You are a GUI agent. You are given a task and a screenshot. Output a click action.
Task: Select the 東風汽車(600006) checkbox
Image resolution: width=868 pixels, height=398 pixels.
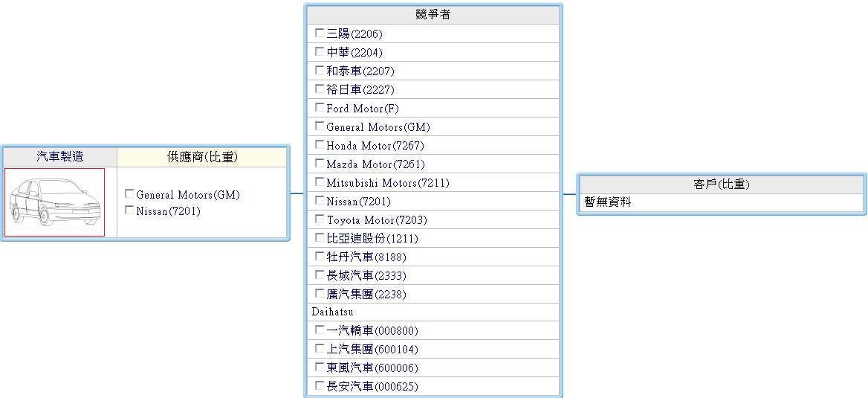tap(320, 367)
